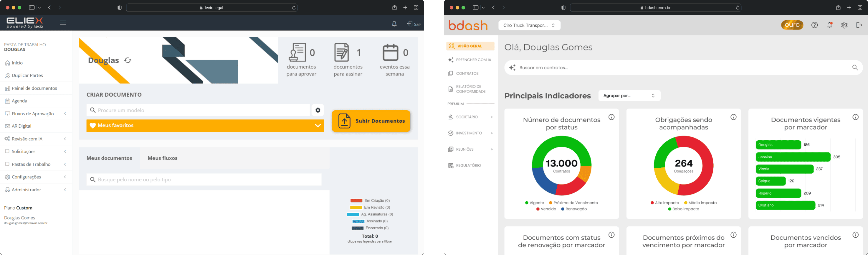Filter by Em Revisão yellow legend swatch
Screen dimensions: 868x255
(356, 208)
